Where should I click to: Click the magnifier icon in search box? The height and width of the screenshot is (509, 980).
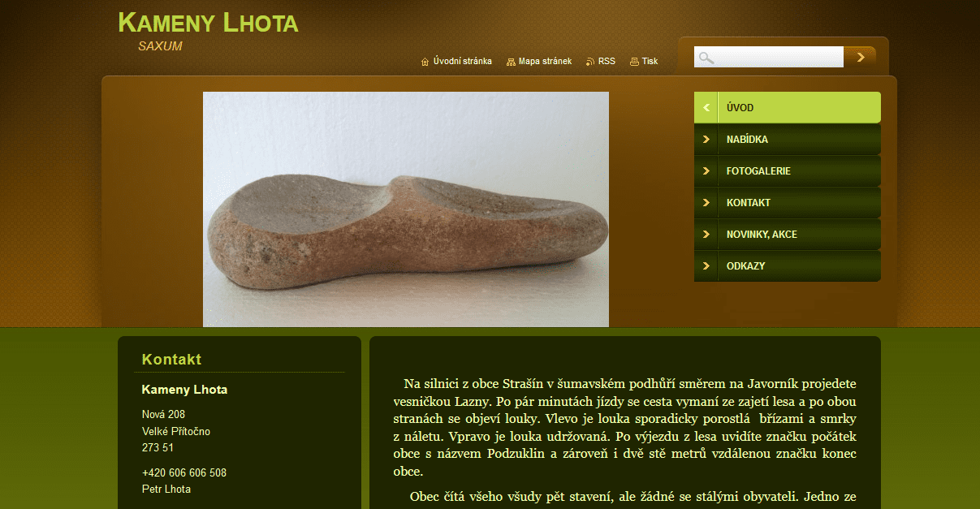coord(706,58)
